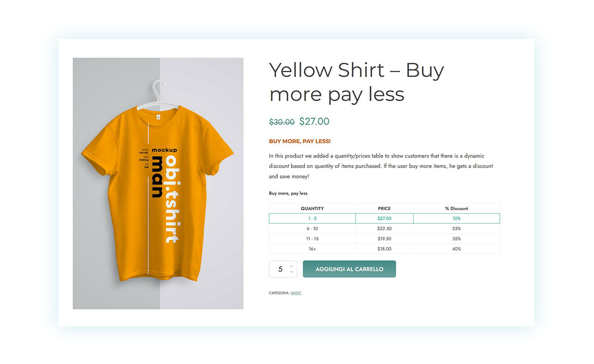Click the $22.50 price cell
Screen dimensions: 594x364
(384, 228)
